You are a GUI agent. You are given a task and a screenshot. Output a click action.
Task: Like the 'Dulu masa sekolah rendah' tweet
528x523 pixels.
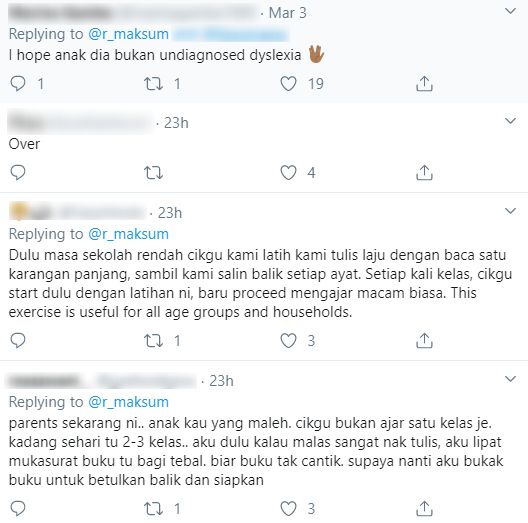point(289,340)
